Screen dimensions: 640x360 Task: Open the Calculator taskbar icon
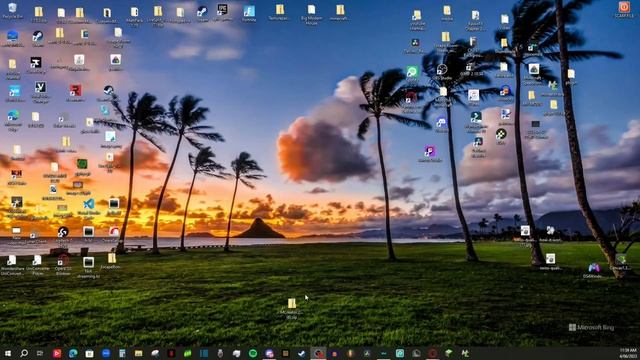coord(122,353)
